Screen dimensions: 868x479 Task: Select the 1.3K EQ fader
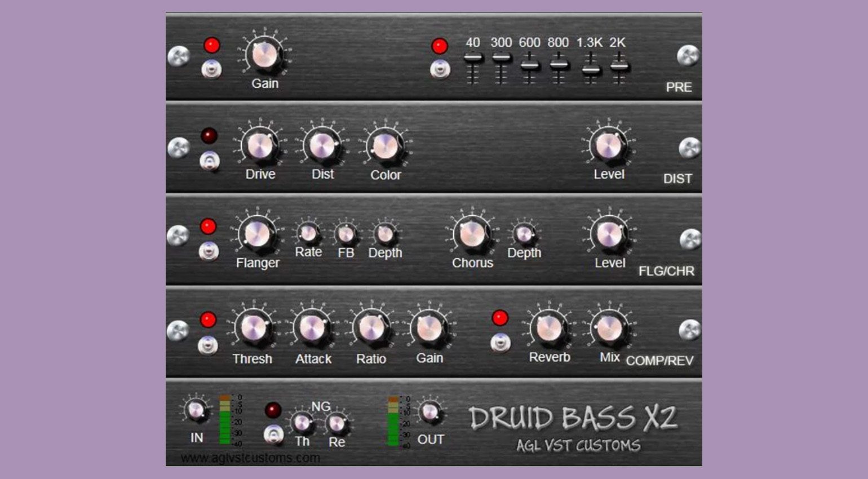point(590,70)
